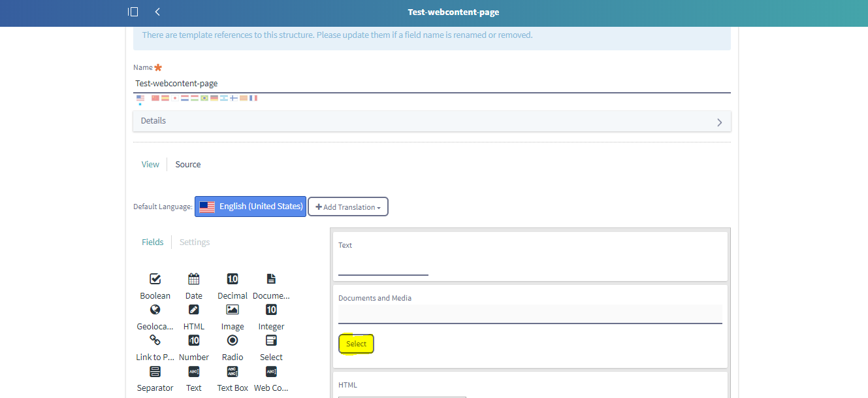Screen dimensions: 868x398
Task: Select the Geolocation globe field icon
Action: 155,310
